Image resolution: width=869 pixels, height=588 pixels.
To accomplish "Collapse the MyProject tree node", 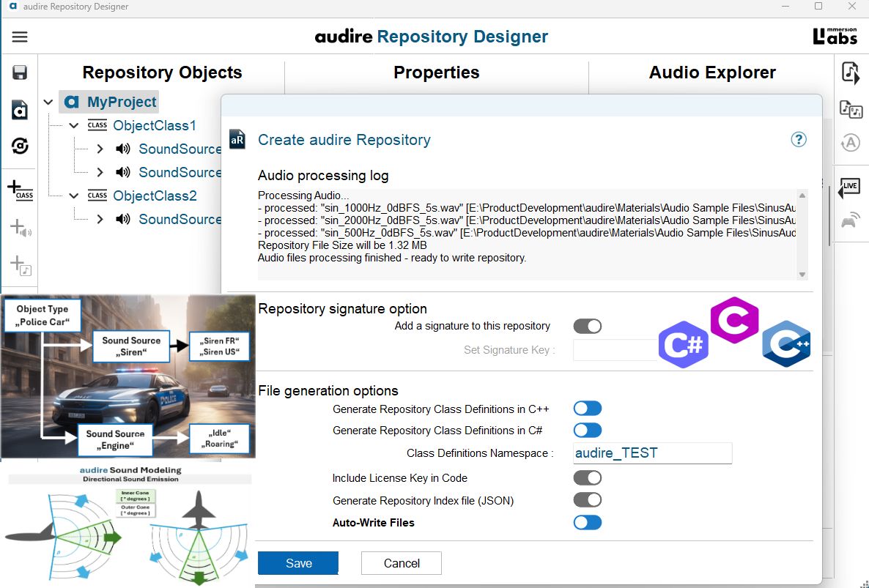I will [48, 102].
